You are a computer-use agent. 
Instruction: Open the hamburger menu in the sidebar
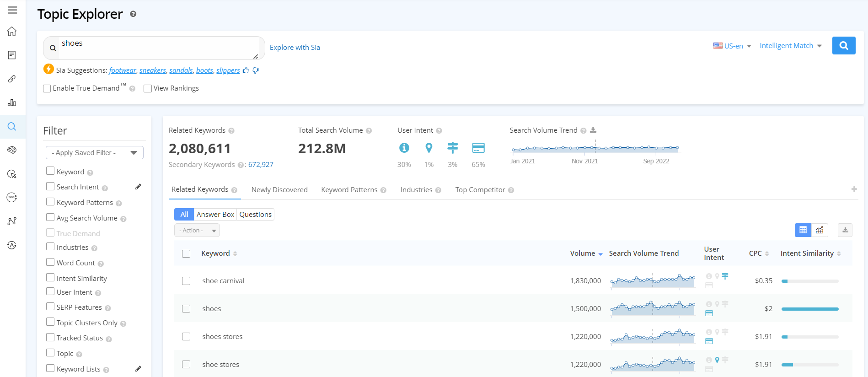coord(12,10)
